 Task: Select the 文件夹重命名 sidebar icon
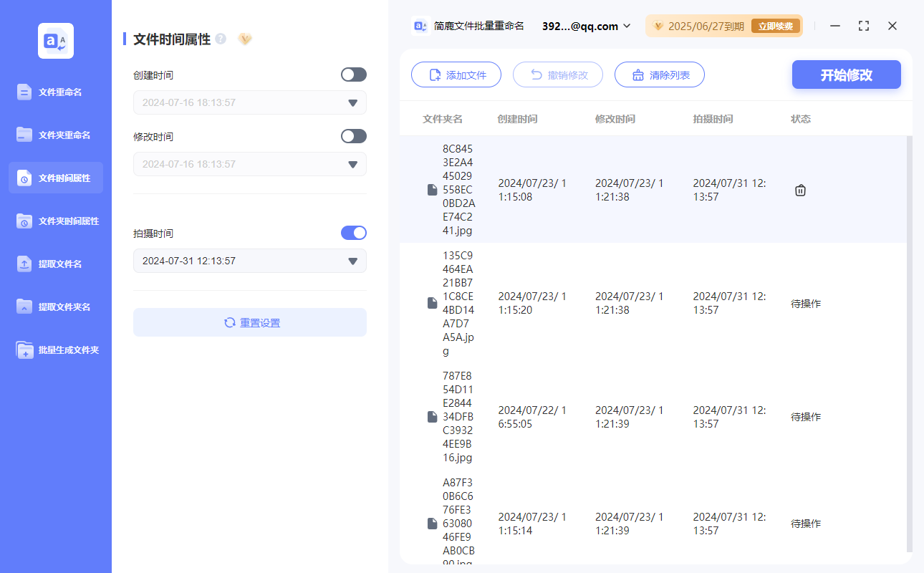click(x=55, y=135)
